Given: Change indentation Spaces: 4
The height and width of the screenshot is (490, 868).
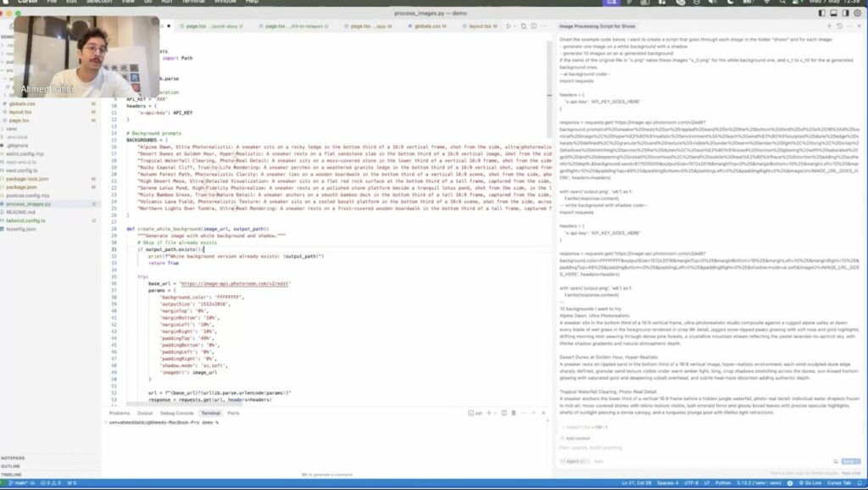Looking at the screenshot, I should tap(667, 483).
